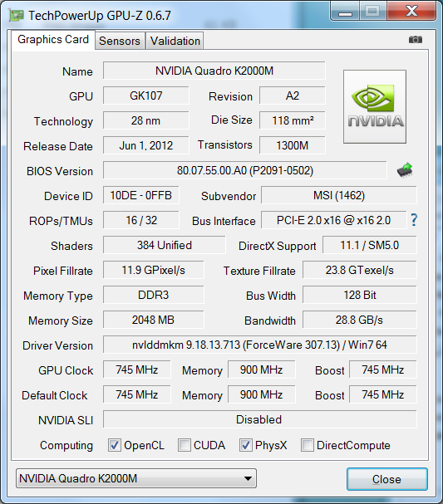This screenshot has height=504, width=443.
Task: Open the NVIDIA Quadro K2000M GPU dropdown
Action: click(x=136, y=478)
